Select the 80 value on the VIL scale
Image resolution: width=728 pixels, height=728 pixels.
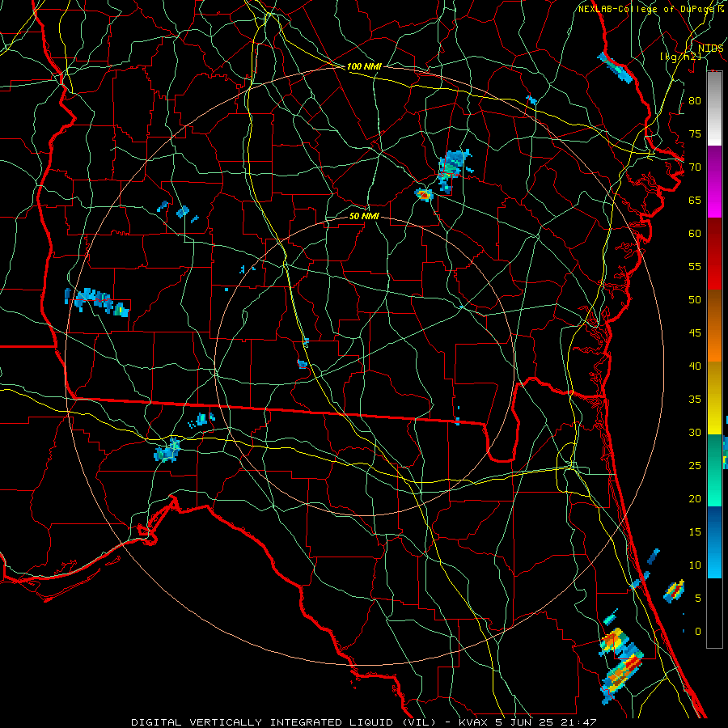pos(695,101)
